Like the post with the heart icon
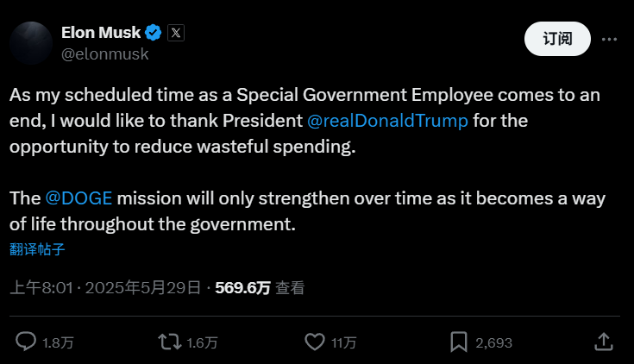The height and width of the screenshot is (364, 634). [315, 342]
